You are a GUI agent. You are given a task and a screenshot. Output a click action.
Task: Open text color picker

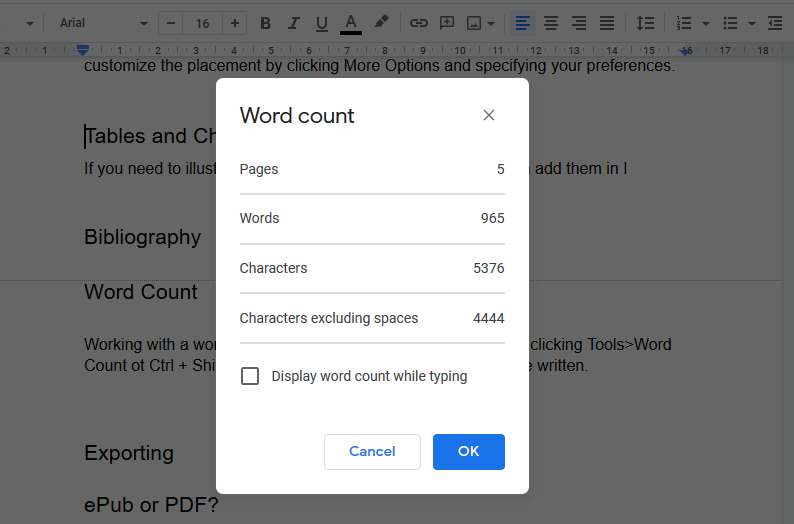click(350, 23)
